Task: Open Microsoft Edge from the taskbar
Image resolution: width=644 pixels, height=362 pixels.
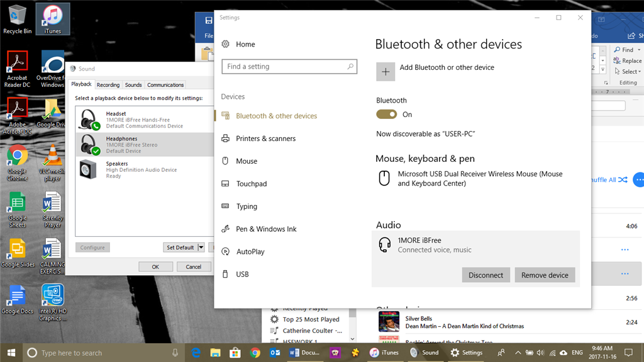Action: pyautogui.click(x=195, y=353)
